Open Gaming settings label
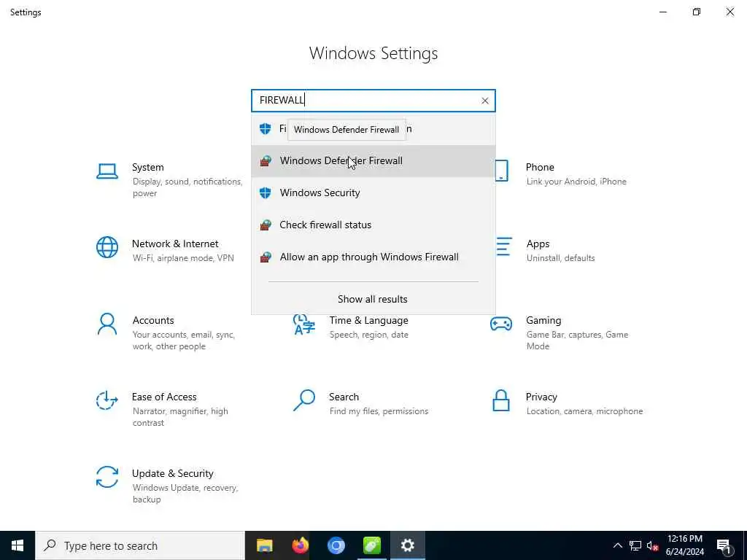The width and height of the screenshot is (747, 560). click(x=543, y=321)
